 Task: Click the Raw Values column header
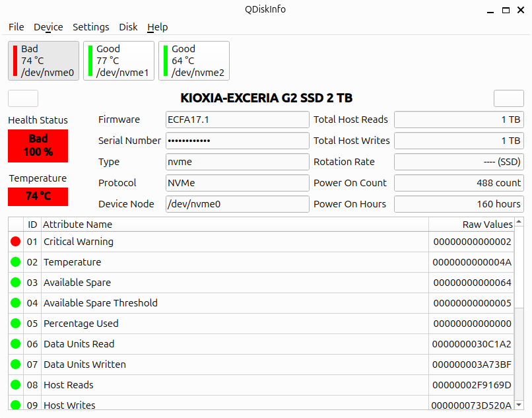tap(472, 225)
